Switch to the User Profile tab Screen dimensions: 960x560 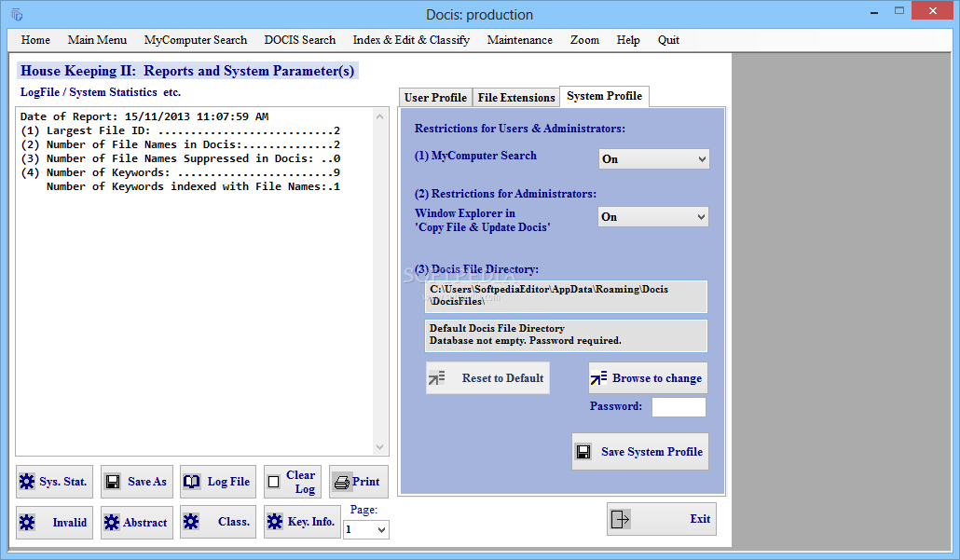[435, 97]
